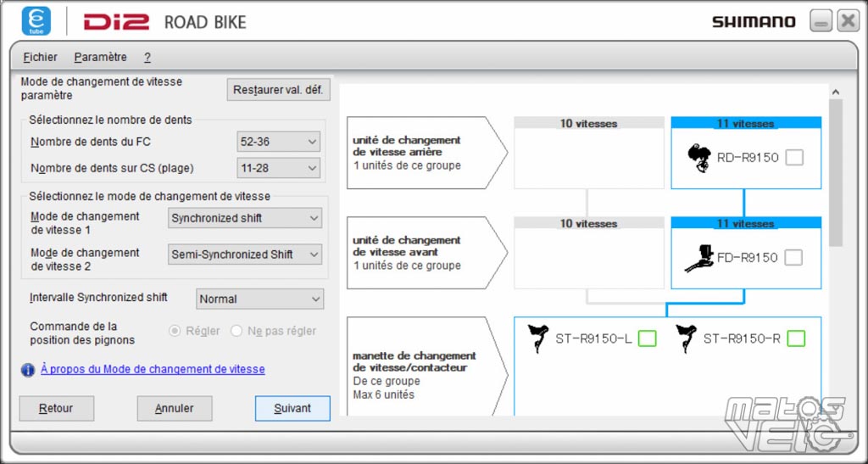Viewport: 868px width, 464px height.
Task: Click the vertical scrollbar thumb
Action: (x=836, y=173)
